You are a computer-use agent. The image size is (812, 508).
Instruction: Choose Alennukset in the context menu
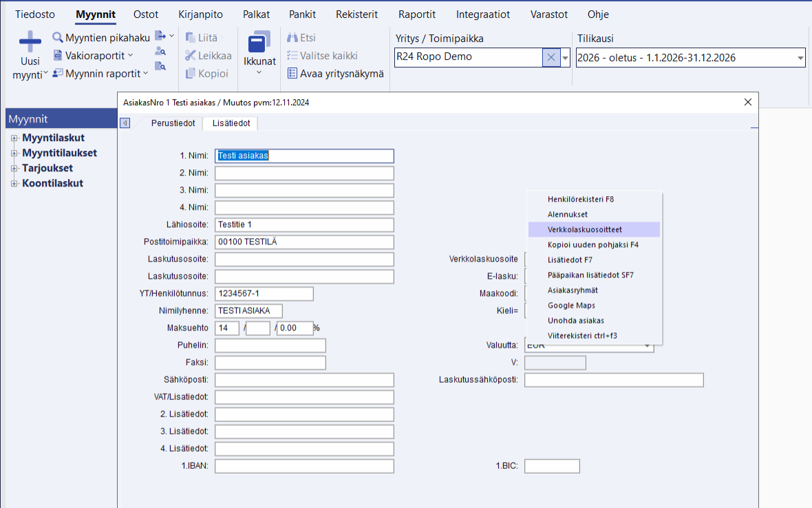(x=594, y=214)
